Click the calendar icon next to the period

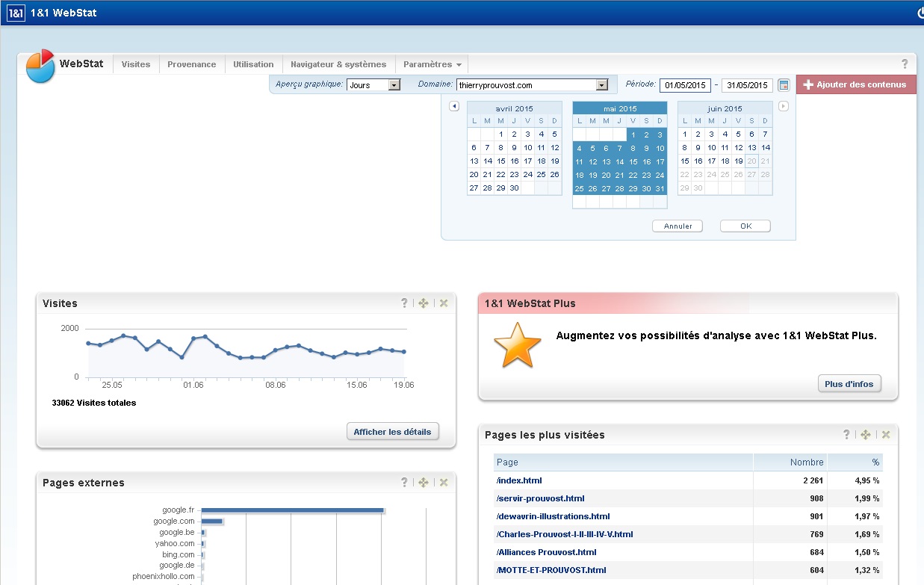click(784, 85)
